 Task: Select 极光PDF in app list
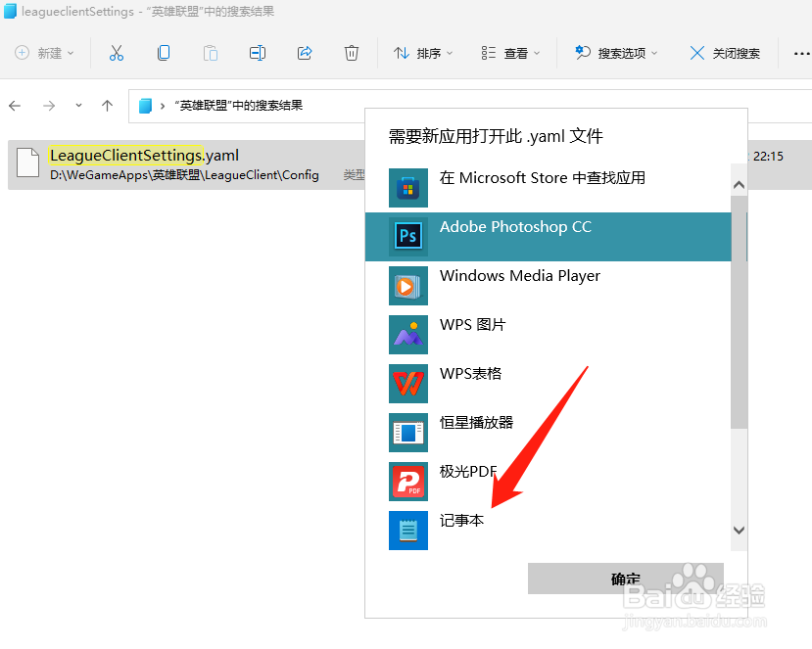[x=548, y=481]
